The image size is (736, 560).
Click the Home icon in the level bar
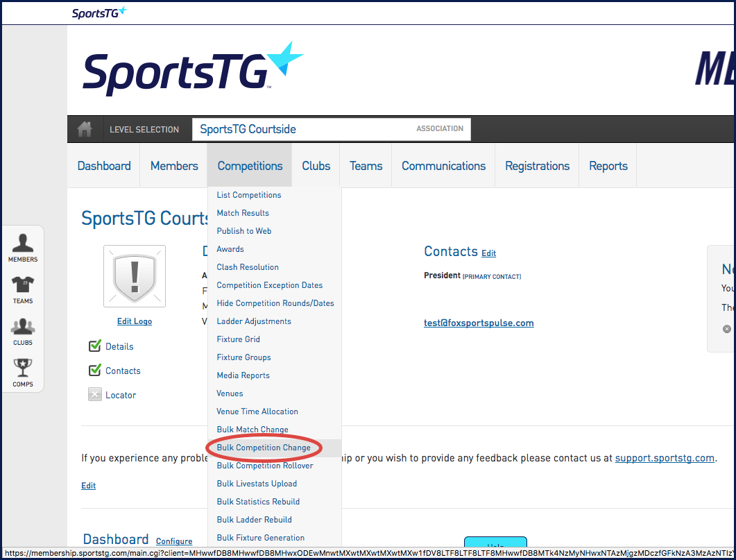[x=85, y=129]
